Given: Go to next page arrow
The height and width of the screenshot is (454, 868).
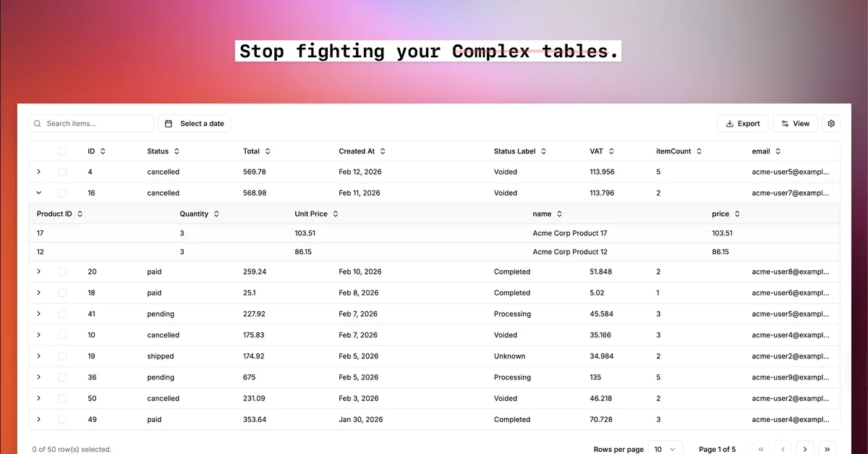Looking at the screenshot, I should [805, 449].
